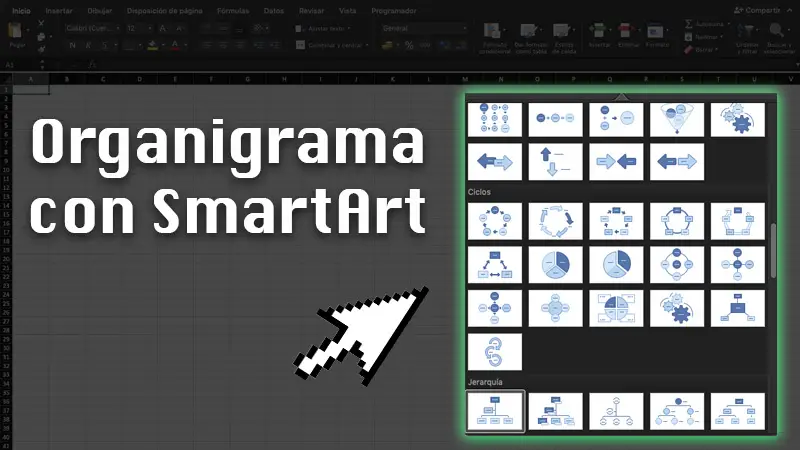Open the Calibri font name dropdown
Image resolution: width=800 pixels, height=450 pixels.
pyautogui.click(x=92, y=29)
